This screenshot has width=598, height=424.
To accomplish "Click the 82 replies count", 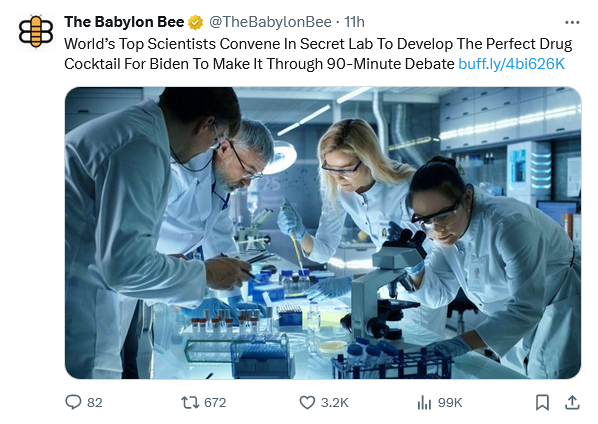I will point(95,403).
